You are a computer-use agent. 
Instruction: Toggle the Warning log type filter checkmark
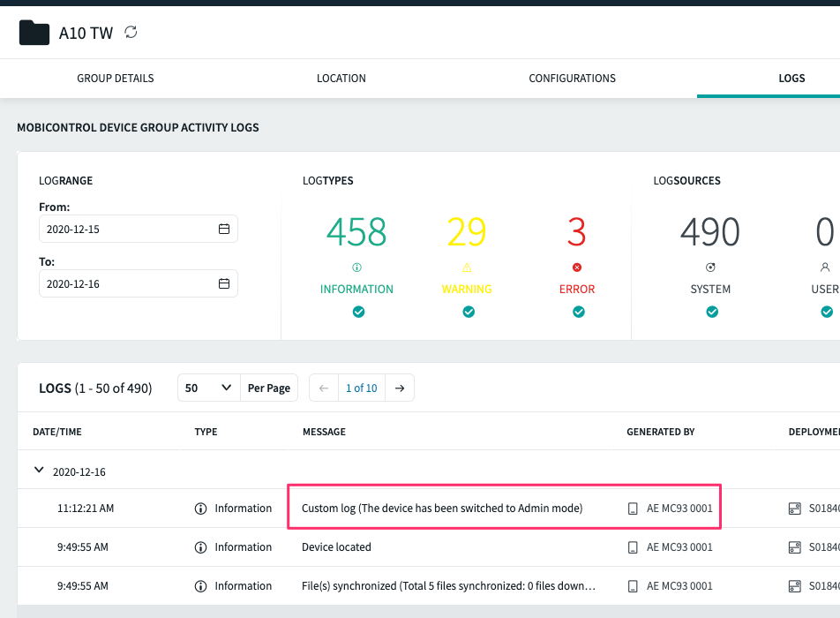click(469, 312)
